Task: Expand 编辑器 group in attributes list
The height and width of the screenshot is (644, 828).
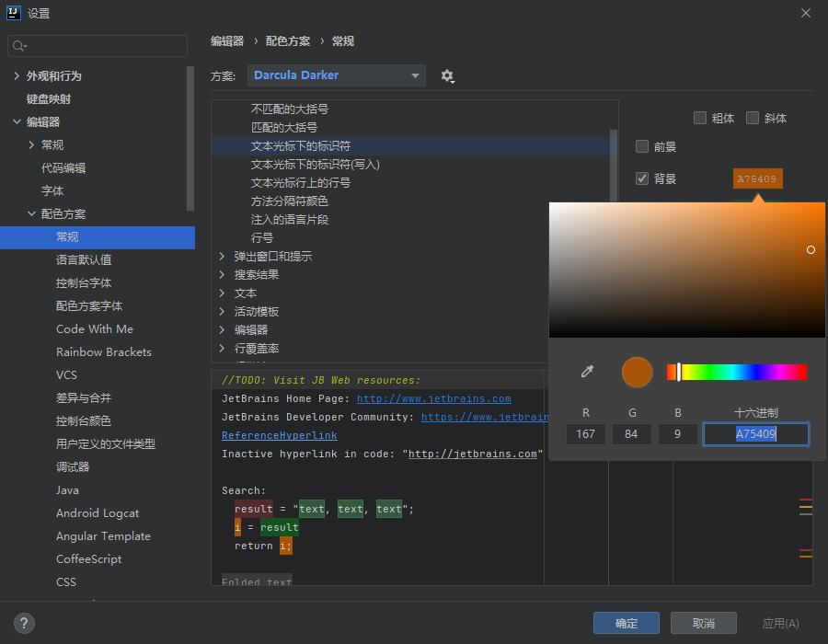Action: [x=222, y=330]
